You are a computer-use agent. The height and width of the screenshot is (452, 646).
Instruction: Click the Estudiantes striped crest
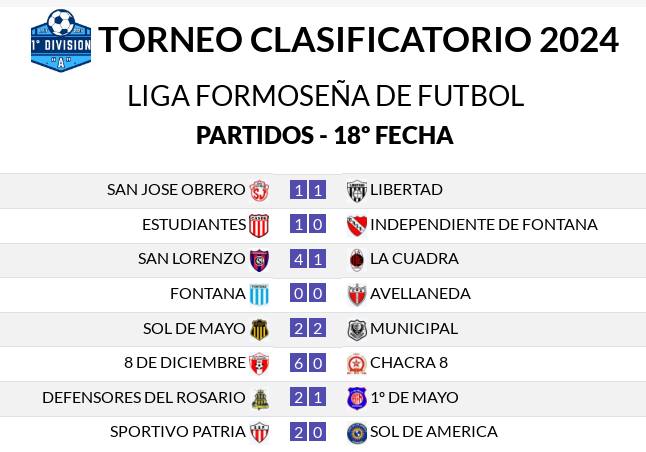(x=259, y=225)
